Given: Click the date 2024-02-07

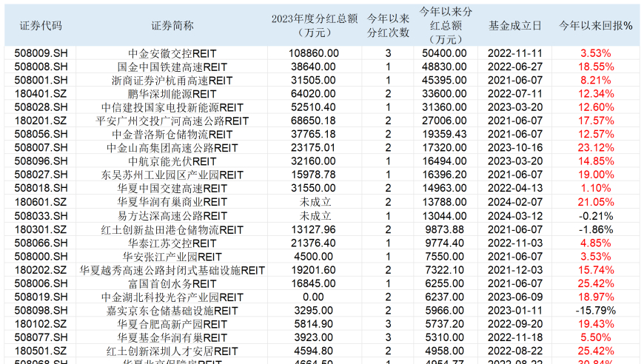Looking at the screenshot, I should coord(515,202).
